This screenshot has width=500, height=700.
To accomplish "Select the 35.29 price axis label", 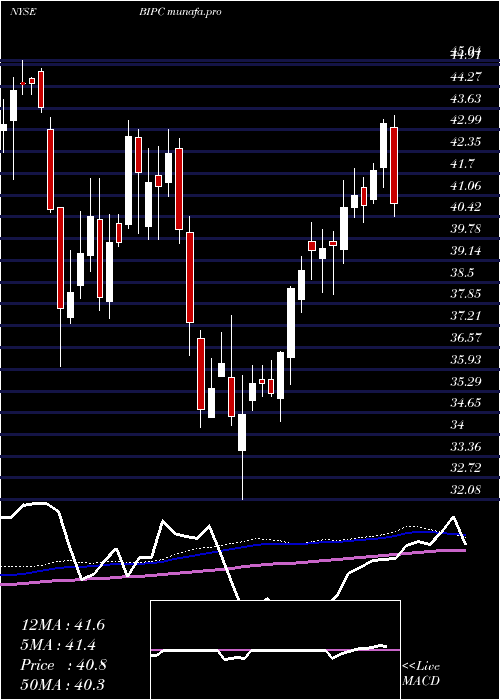I will coord(467,382).
